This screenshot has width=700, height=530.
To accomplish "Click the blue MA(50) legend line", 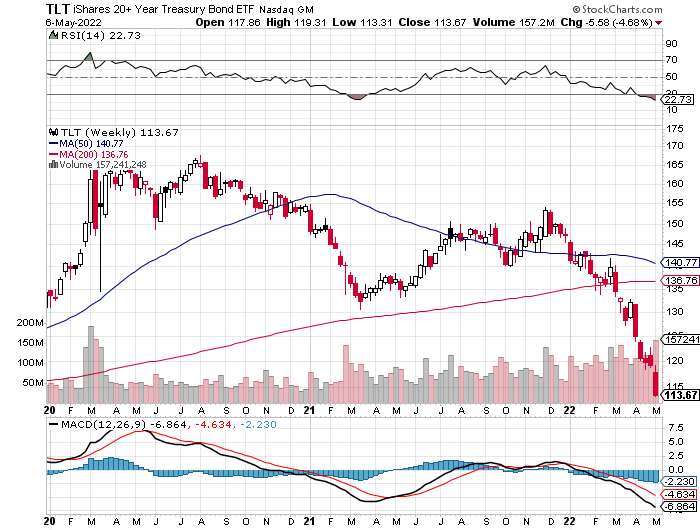I will pos(54,143).
